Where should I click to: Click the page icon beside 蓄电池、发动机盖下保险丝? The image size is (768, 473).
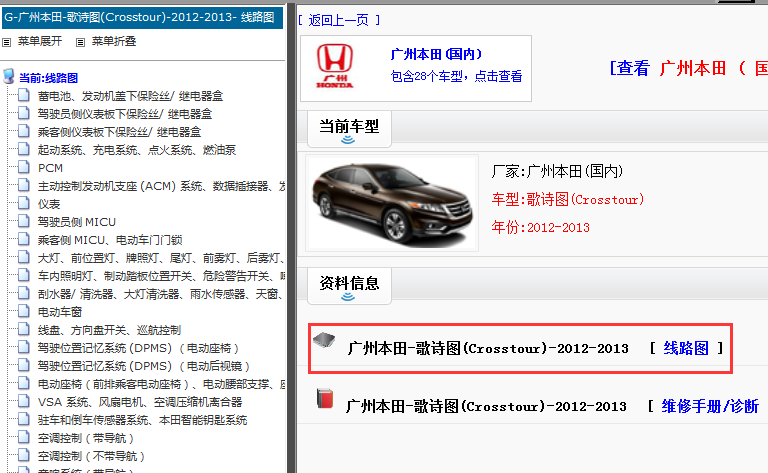pos(24,95)
